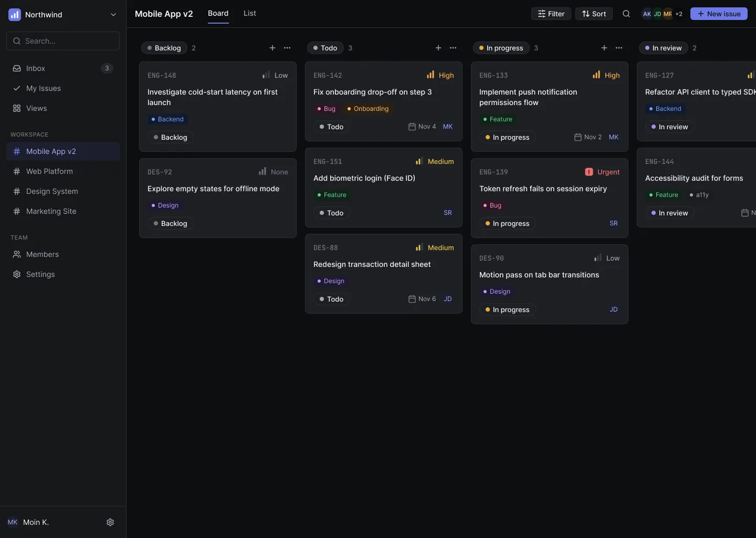This screenshot has width=756, height=538.
Task: Click the Nov 6 due date on DES-88
Action: (x=422, y=299)
